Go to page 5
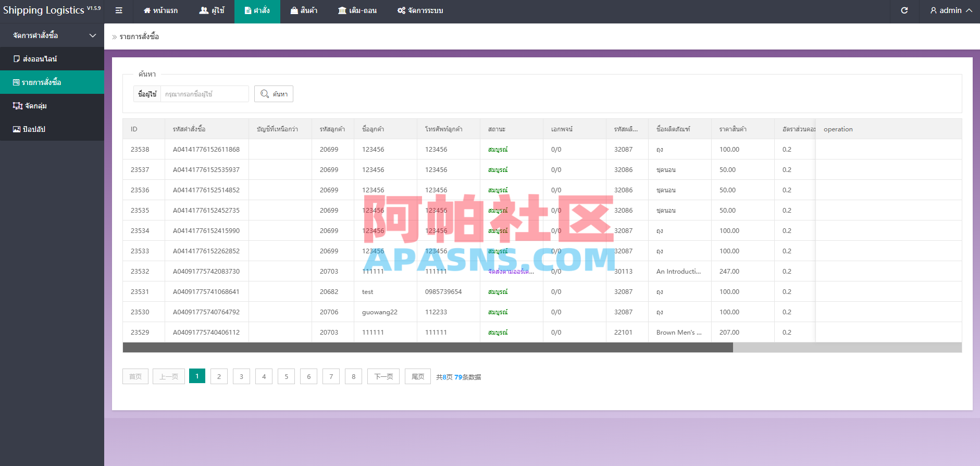Screen dimensions: 980x466 point(286,376)
